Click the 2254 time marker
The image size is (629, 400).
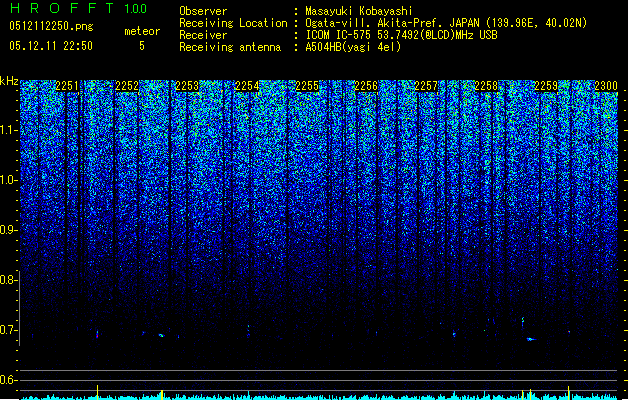(x=247, y=86)
